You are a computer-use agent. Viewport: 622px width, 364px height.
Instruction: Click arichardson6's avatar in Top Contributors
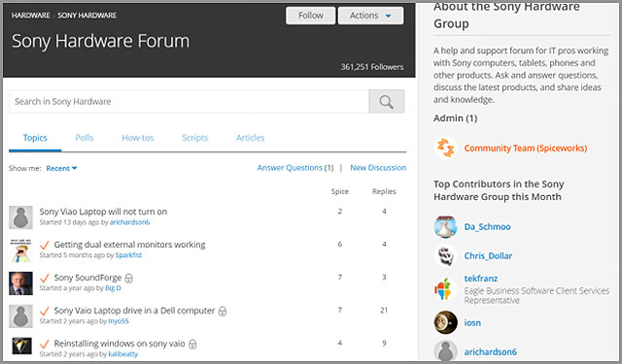445,350
